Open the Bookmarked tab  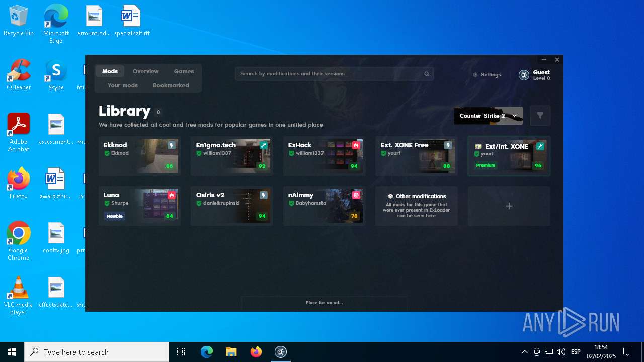pos(171,85)
